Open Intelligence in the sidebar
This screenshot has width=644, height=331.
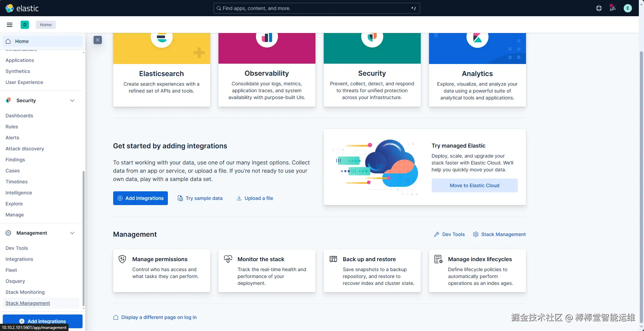19,193
